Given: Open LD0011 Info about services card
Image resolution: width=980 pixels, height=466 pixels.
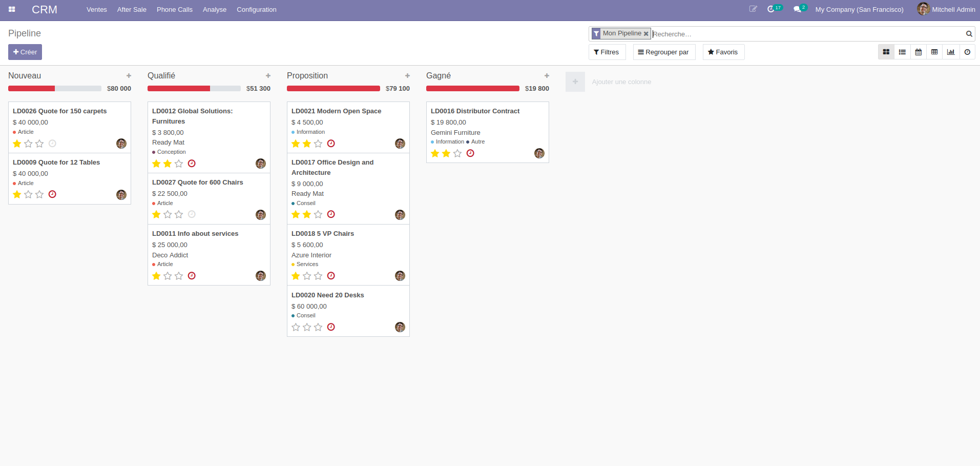Looking at the screenshot, I should click(209, 255).
